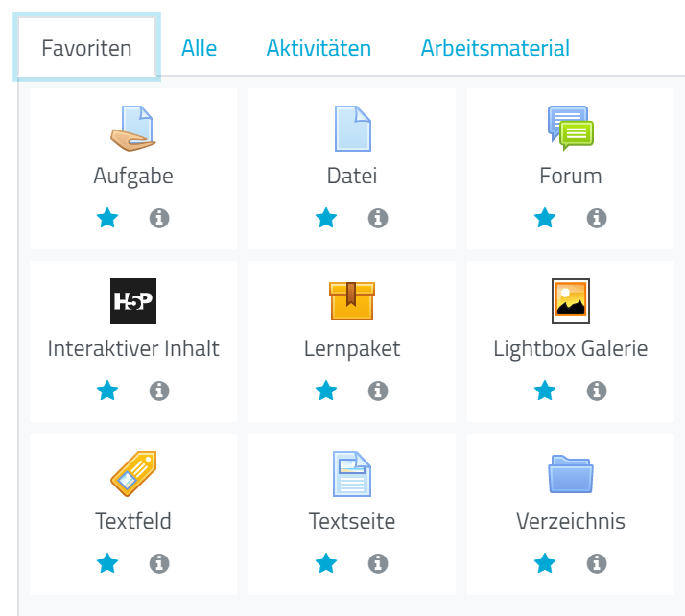View information about Textfeld

[159, 563]
